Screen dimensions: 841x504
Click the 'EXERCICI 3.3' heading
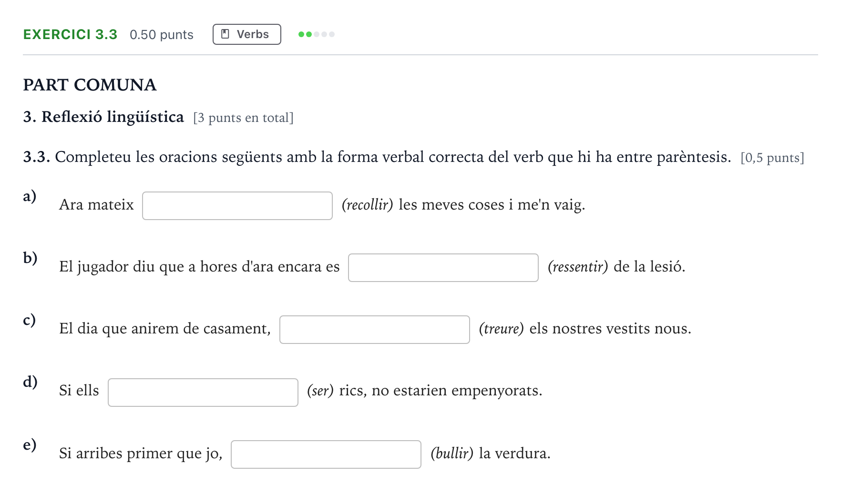[x=70, y=34]
